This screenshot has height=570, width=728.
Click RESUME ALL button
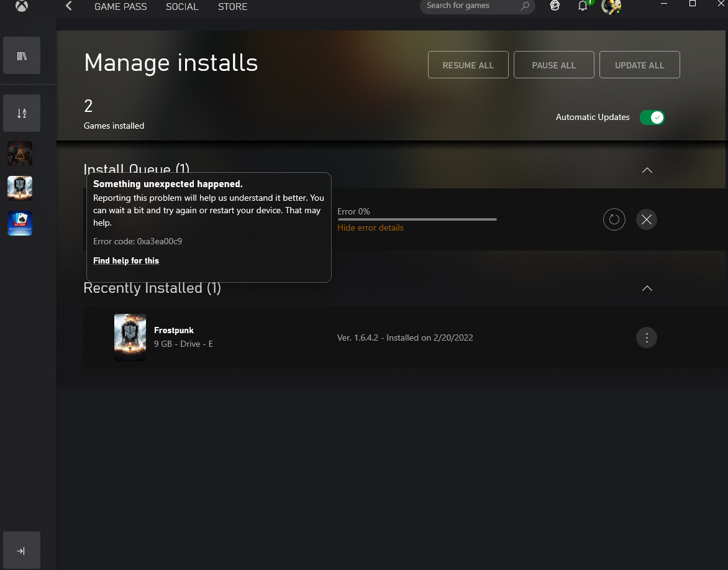pyautogui.click(x=468, y=65)
